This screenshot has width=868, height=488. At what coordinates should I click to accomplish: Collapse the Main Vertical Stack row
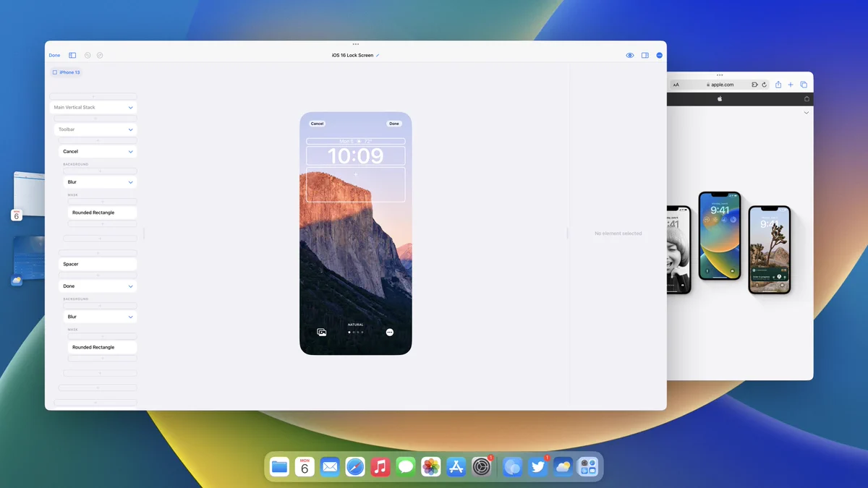[131, 107]
